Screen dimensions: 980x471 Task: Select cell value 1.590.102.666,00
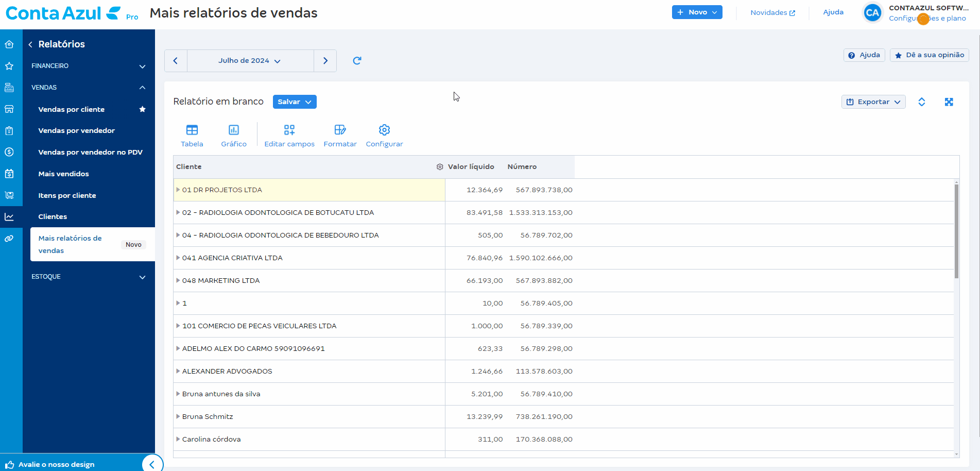coord(541,258)
